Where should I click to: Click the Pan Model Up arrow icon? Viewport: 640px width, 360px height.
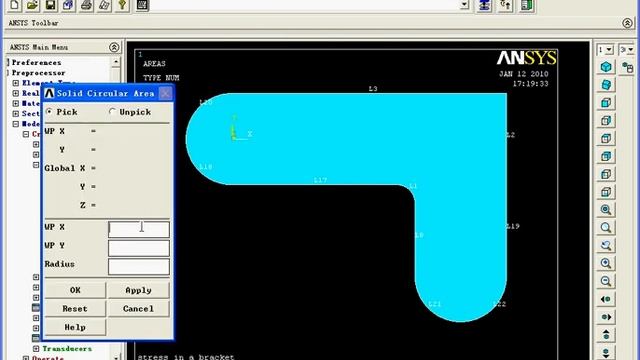[x=606, y=335]
